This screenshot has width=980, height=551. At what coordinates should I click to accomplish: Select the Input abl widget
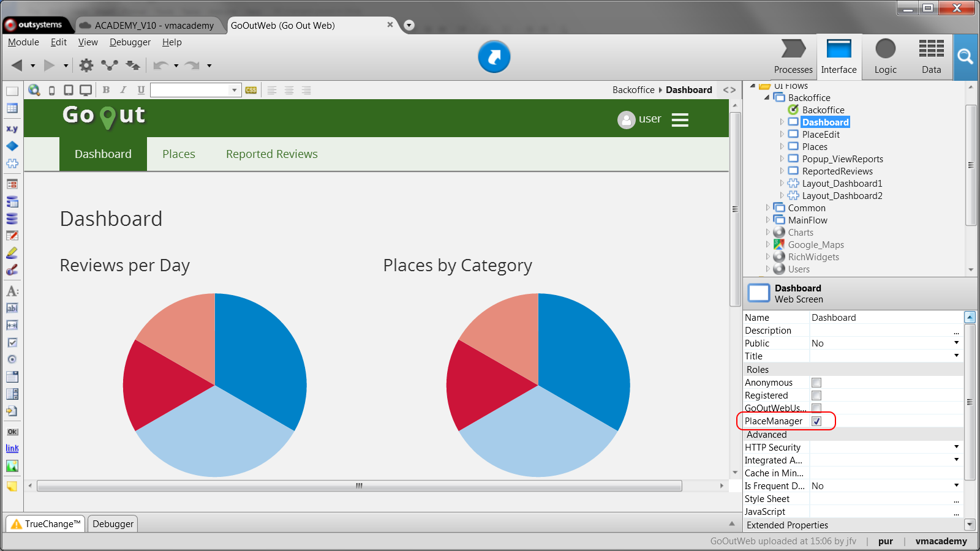[x=12, y=308]
